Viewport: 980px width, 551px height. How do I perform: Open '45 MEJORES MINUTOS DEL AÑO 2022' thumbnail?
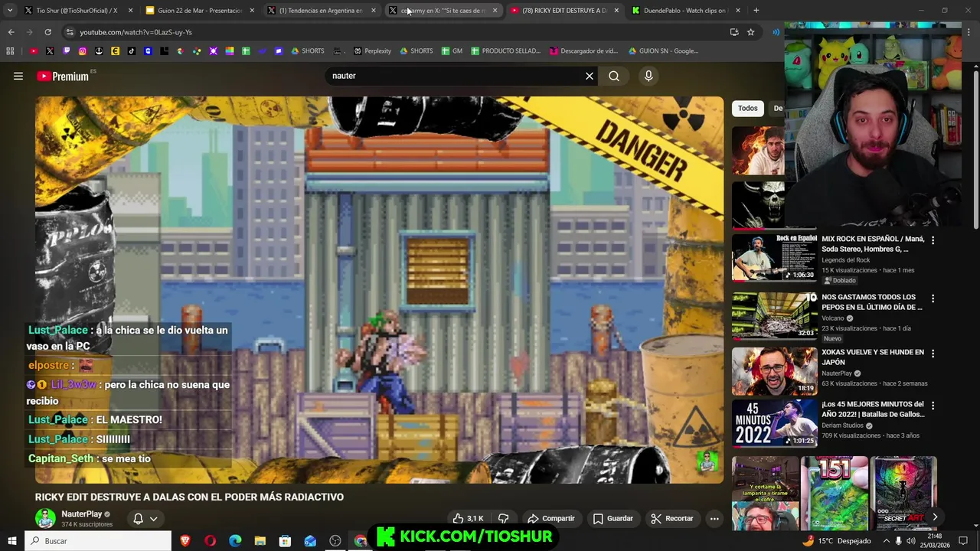[774, 423]
